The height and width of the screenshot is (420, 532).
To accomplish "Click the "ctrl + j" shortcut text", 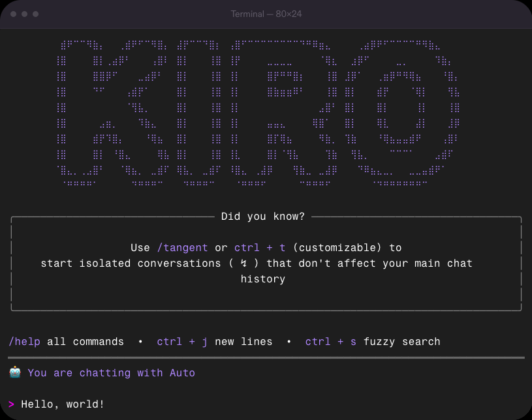I will [x=182, y=342].
